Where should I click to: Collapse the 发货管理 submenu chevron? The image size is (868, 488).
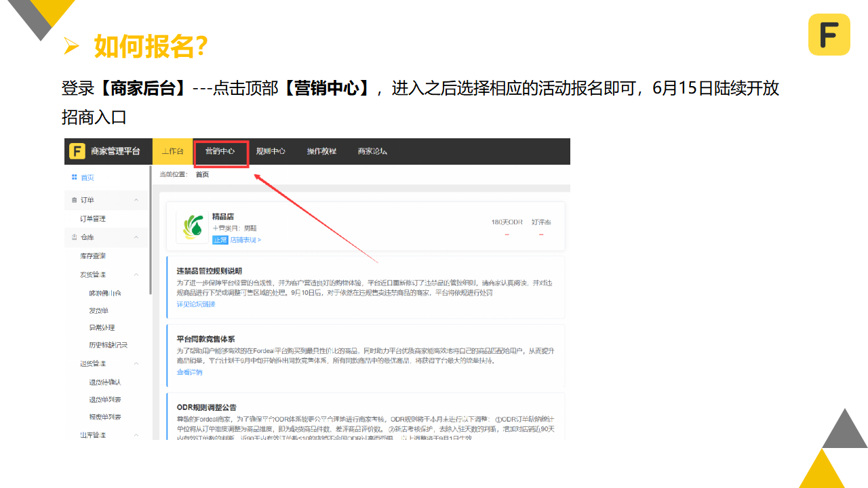click(136, 274)
